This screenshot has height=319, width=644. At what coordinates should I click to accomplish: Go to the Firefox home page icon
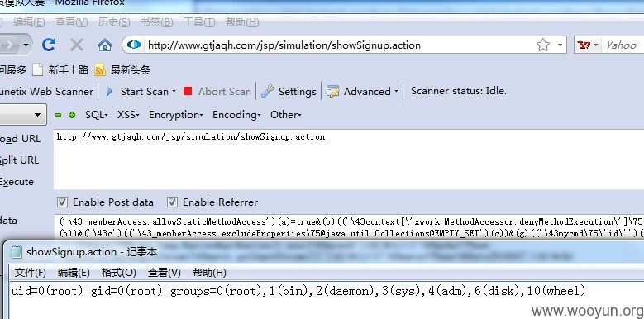tap(105, 45)
